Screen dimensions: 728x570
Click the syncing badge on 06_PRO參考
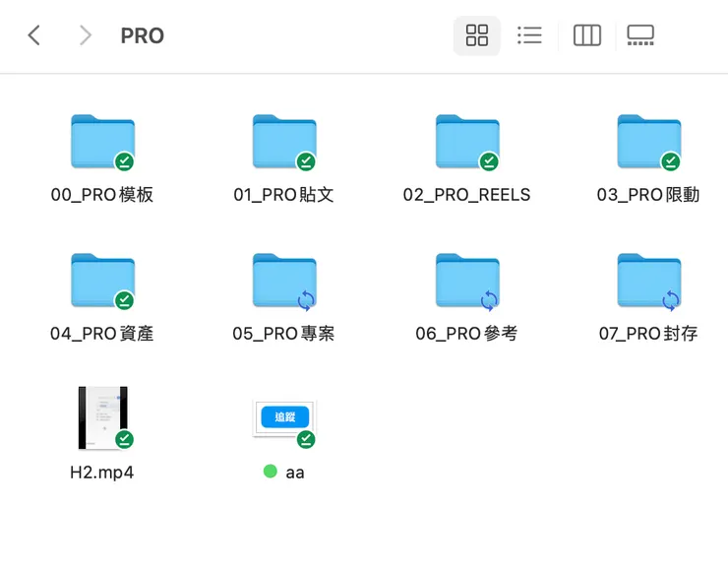point(489,300)
